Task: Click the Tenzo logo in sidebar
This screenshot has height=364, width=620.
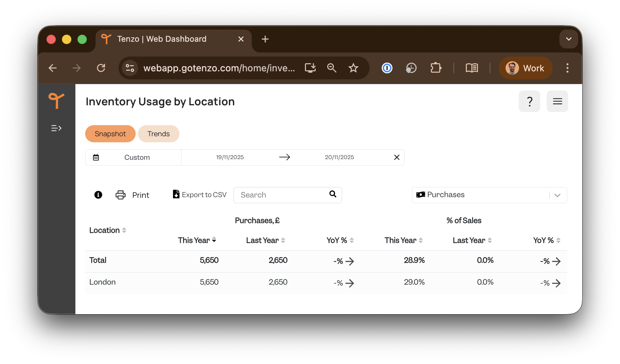Action: coord(56,101)
